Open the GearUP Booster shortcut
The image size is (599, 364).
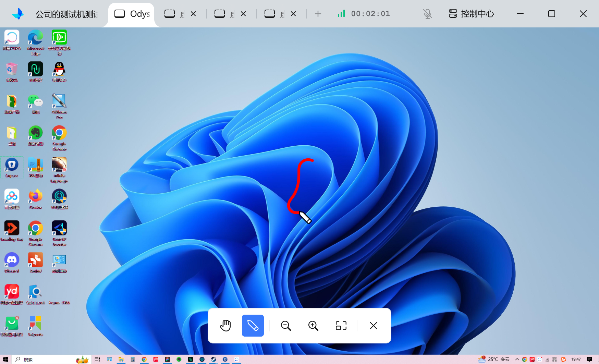(x=59, y=234)
